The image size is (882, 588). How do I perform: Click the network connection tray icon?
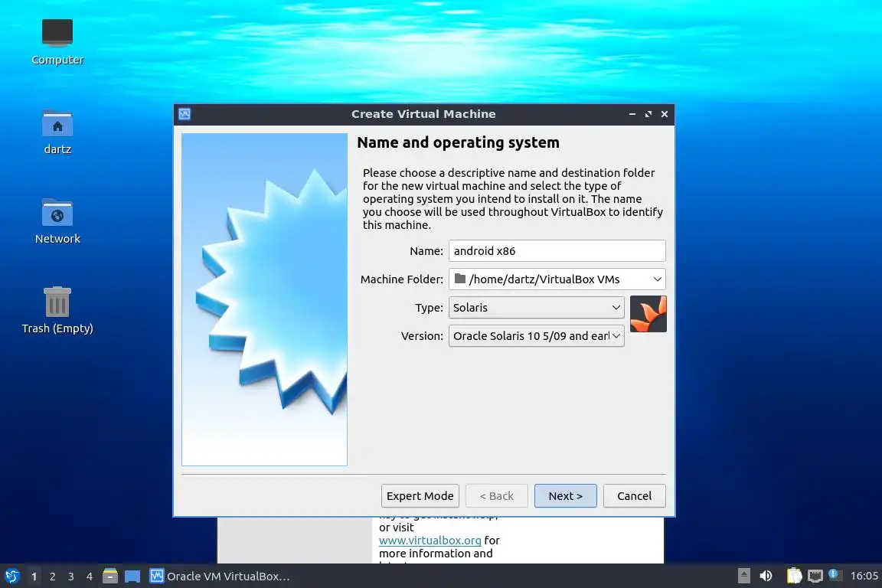[815, 576]
